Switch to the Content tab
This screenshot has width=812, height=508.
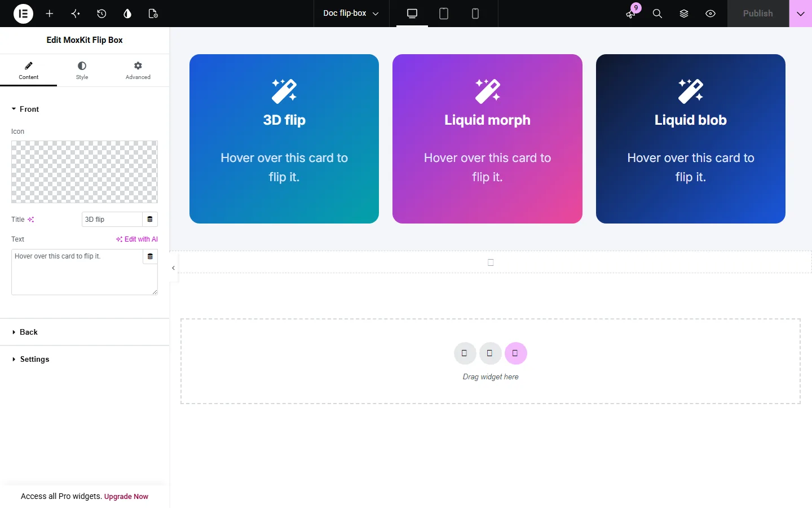28,71
